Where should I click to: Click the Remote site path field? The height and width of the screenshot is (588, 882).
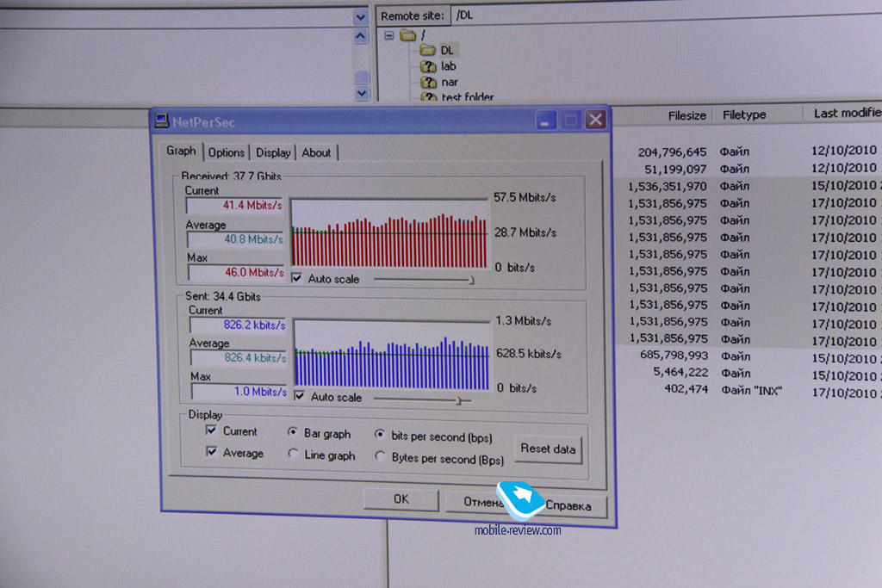pyautogui.click(x=666, y=15)
